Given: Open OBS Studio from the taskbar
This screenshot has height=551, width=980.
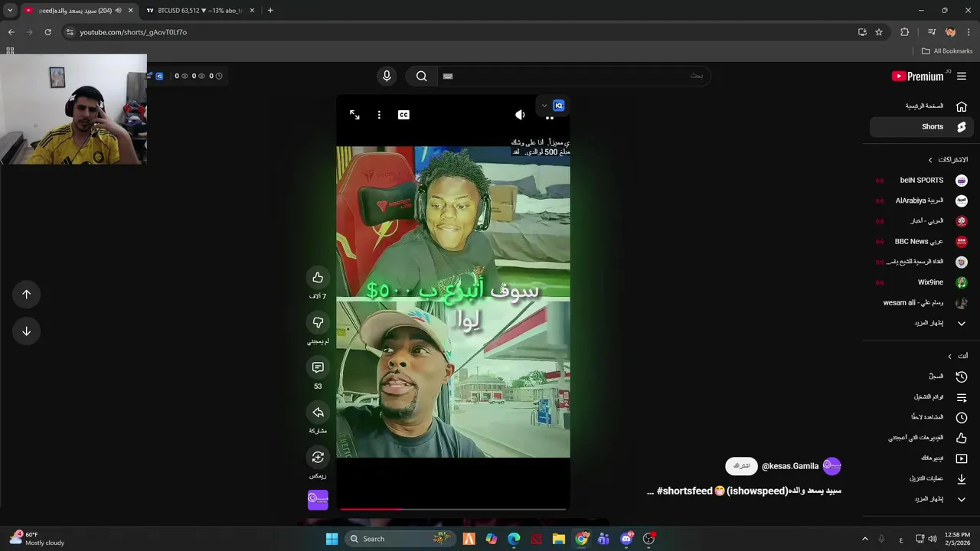Looking at the screenshot, I should coord(648,539).
